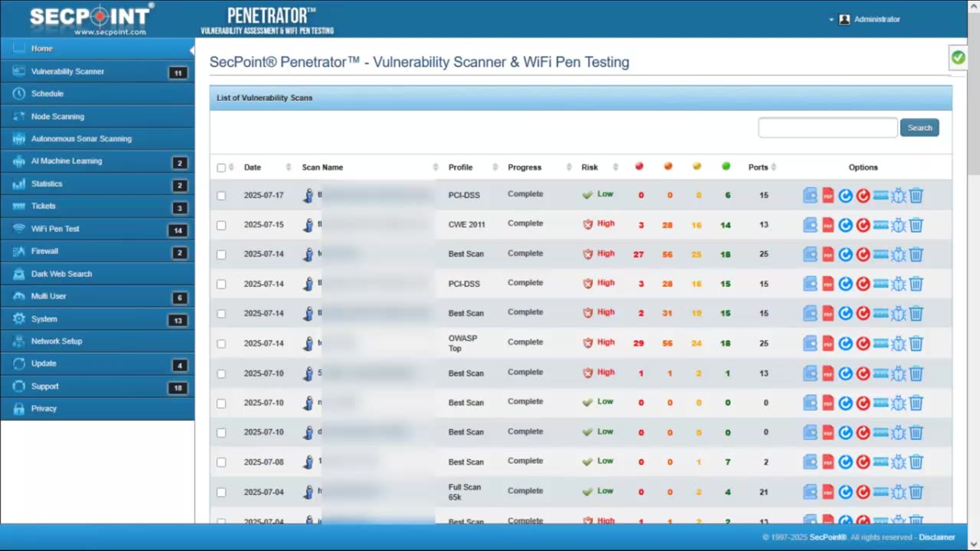Collapse the sidebar with the white arrow
The image size is (980, 551).
pos(191,50)
